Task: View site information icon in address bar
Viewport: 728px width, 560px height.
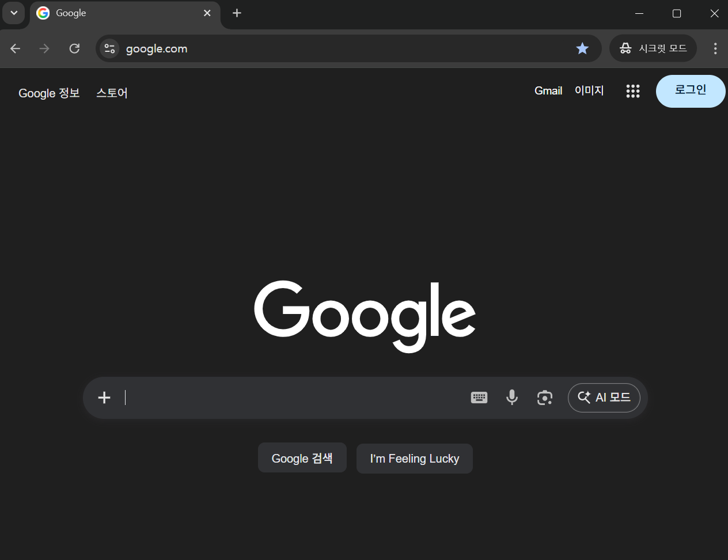Action: click(109, 48)
